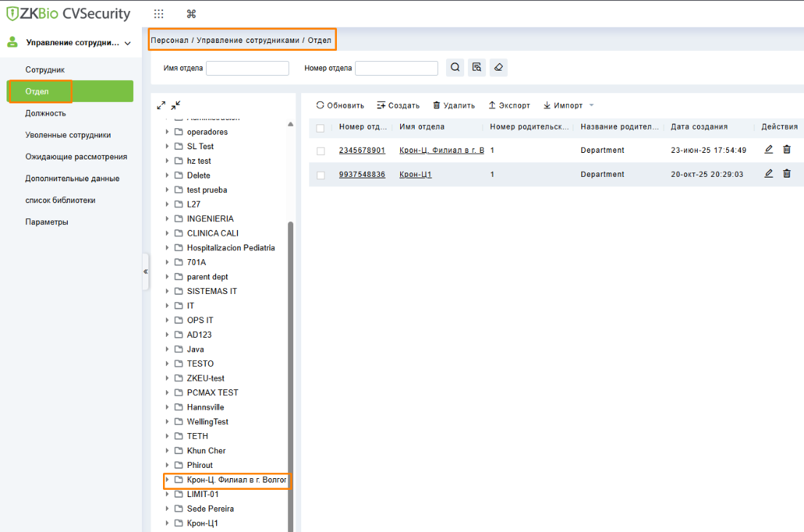Open the Импорт dropdown arrow
The image size is (804, 532).
coord(592,106)
